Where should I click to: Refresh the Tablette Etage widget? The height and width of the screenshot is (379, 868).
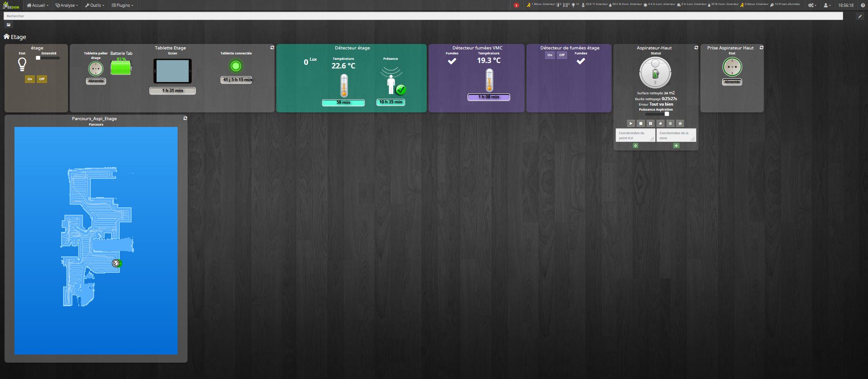coord(272,48)
